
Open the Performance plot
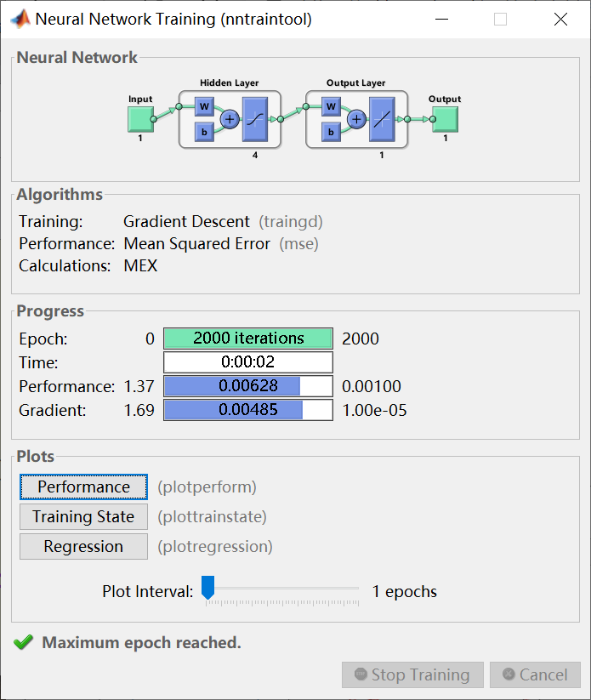(82, 487)
